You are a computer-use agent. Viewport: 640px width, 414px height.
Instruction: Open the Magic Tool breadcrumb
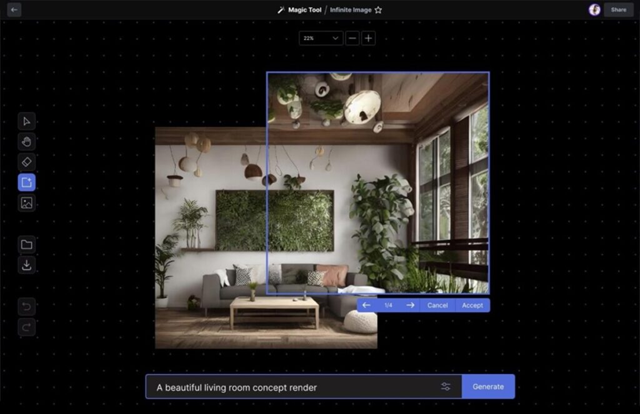[304, 10]
